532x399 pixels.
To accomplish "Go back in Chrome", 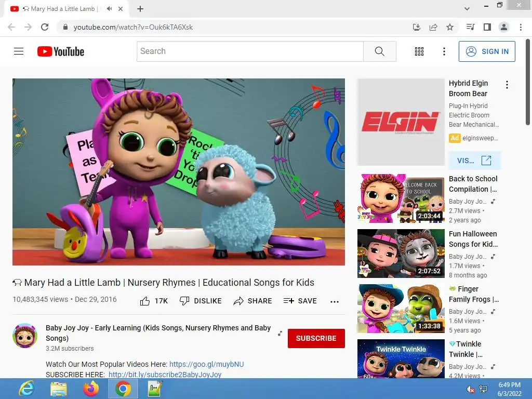I will tap(11, 27).
